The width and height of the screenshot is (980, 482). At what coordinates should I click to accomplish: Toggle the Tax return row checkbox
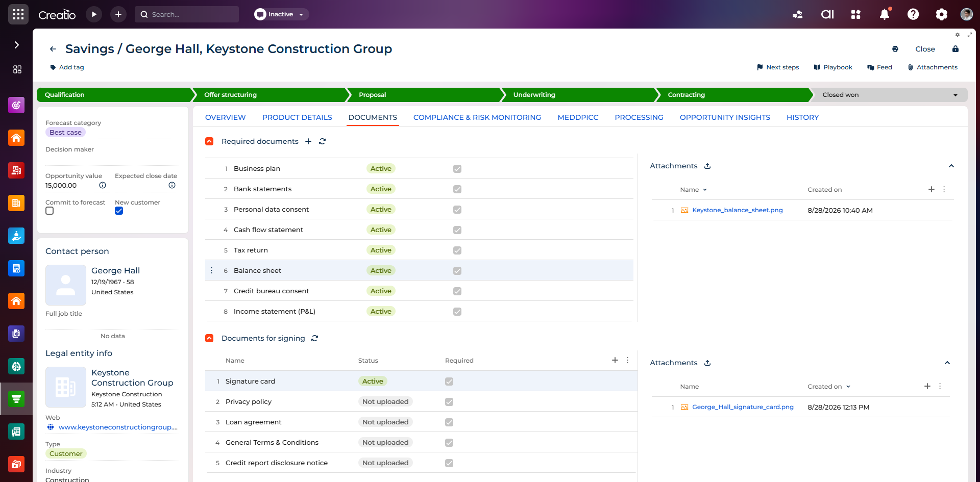point(457,250)
